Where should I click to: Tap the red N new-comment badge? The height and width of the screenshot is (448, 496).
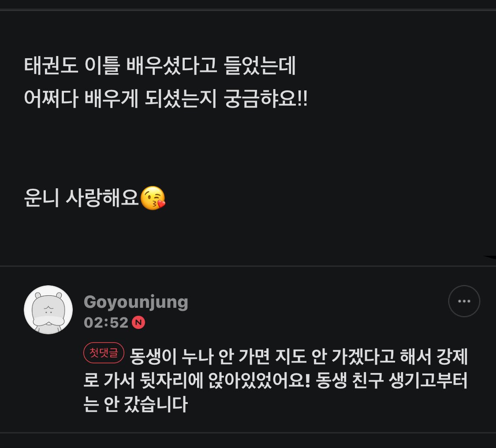tap(138, 322)
